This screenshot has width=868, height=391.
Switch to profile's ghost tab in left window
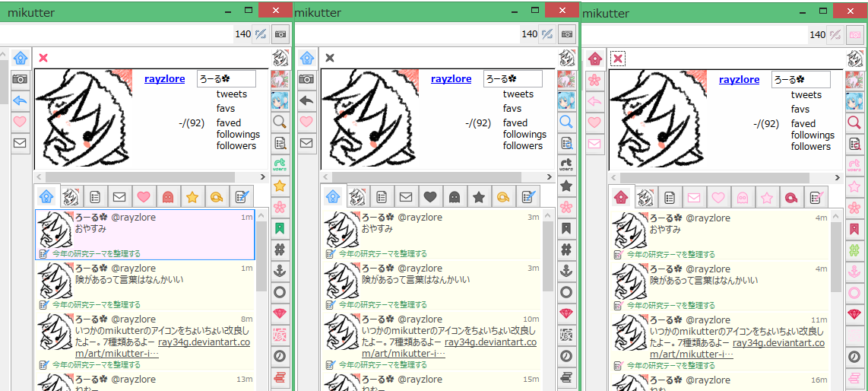[x=168, y=196]
